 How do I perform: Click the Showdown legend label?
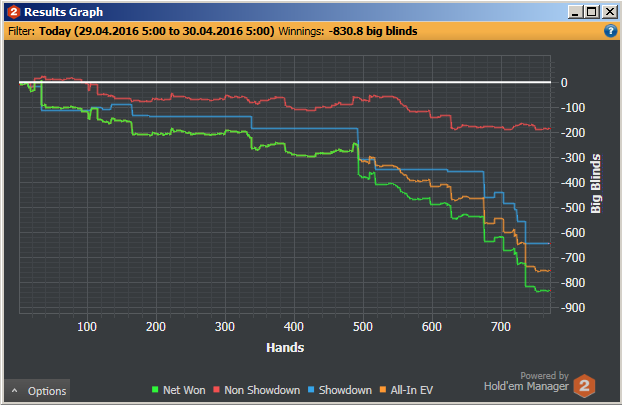pyautogui.click(x=345, y=390)
